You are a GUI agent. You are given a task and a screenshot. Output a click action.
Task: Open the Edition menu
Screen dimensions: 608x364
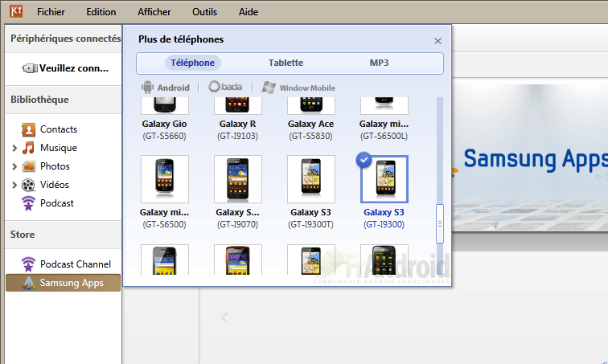pyautogui.click(x=101, y=12)
